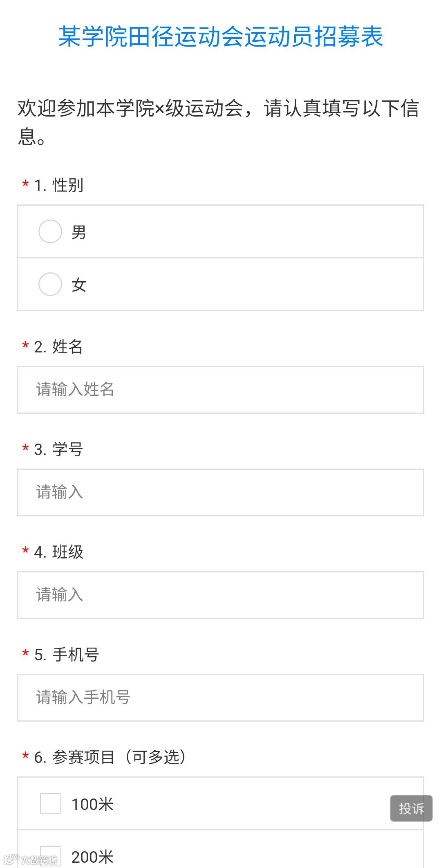Check the 200米 checkbox

(50, 855)
